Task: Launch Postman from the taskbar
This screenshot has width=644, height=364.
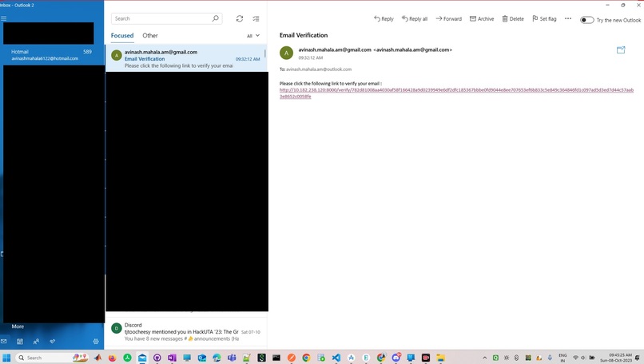Action: 291,358
